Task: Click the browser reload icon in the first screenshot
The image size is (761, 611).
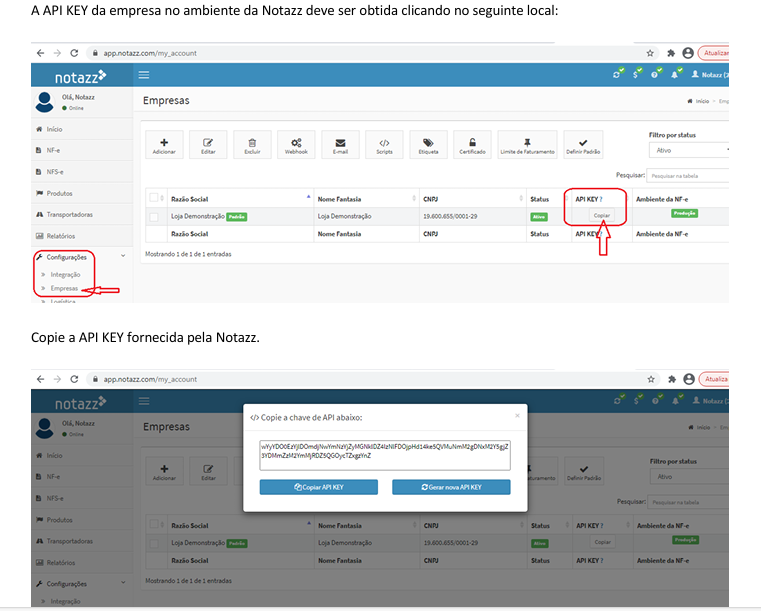Action: click(x=74, y=53)
